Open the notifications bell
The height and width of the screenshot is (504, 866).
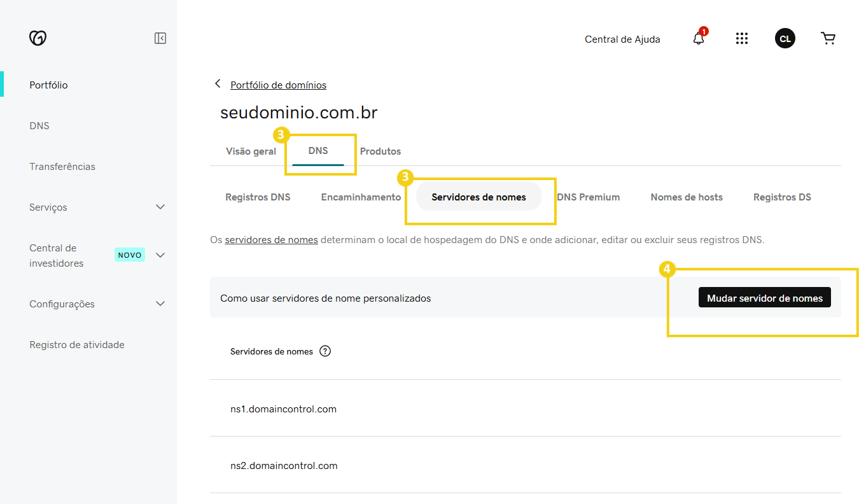coord(697,38)
